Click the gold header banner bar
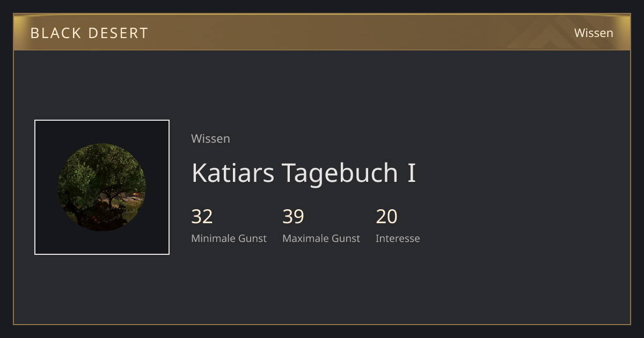Viewport: 644px width, 338px height. pyautogui.click(x=322, y=32)
